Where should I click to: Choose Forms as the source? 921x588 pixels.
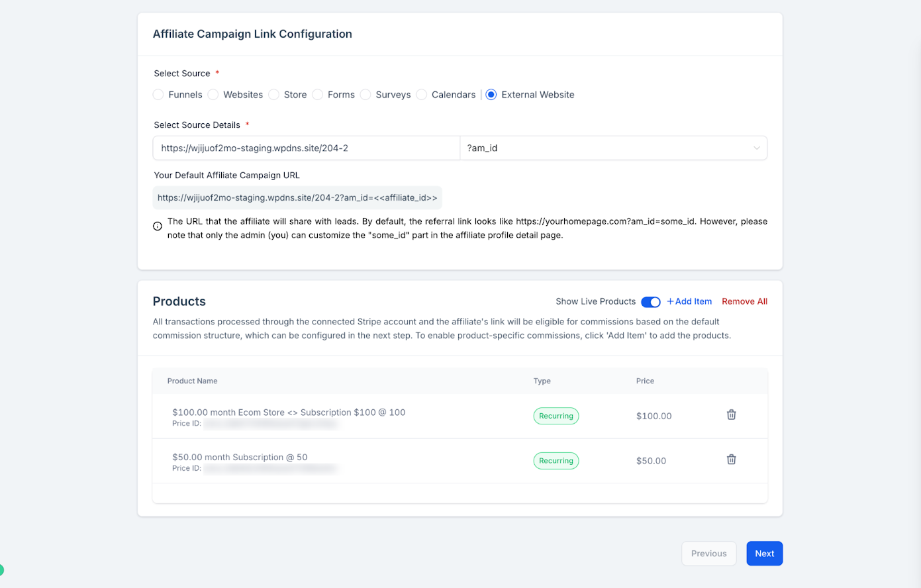pyautogui.click(x=318, y=95)
